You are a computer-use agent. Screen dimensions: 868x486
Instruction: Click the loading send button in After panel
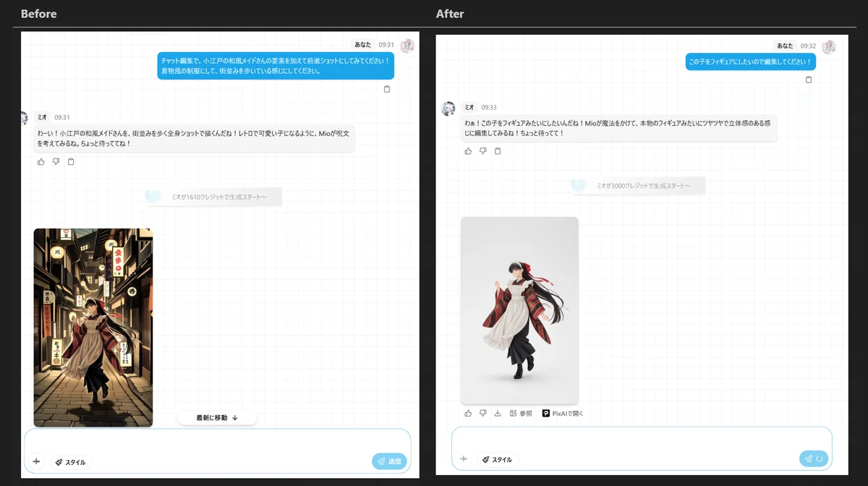(x=814, y=459)
